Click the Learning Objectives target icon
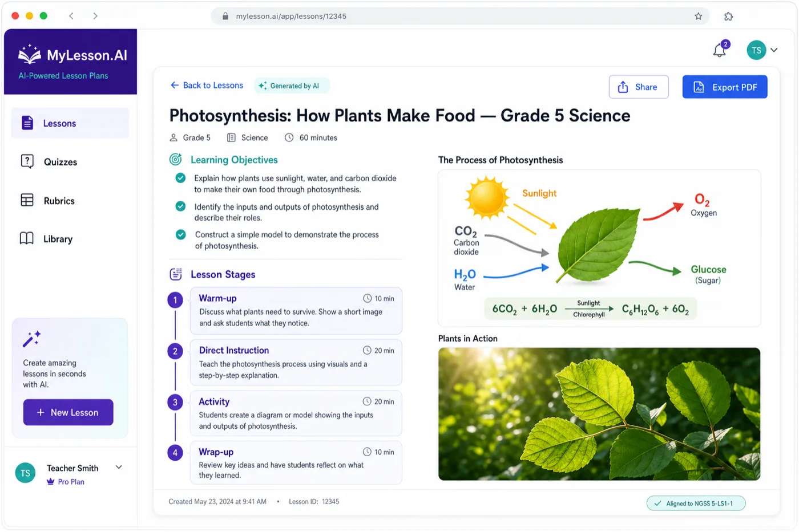This screenshot has height=532, width=799. coord(176,160)
